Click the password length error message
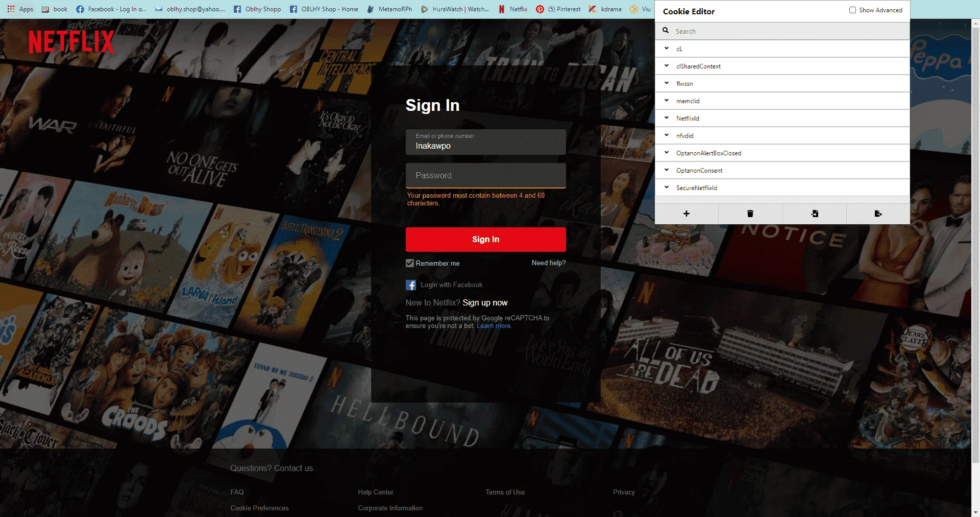Viewport: 980px width, 517px height. pyautogui.click(x=476, y=199)
